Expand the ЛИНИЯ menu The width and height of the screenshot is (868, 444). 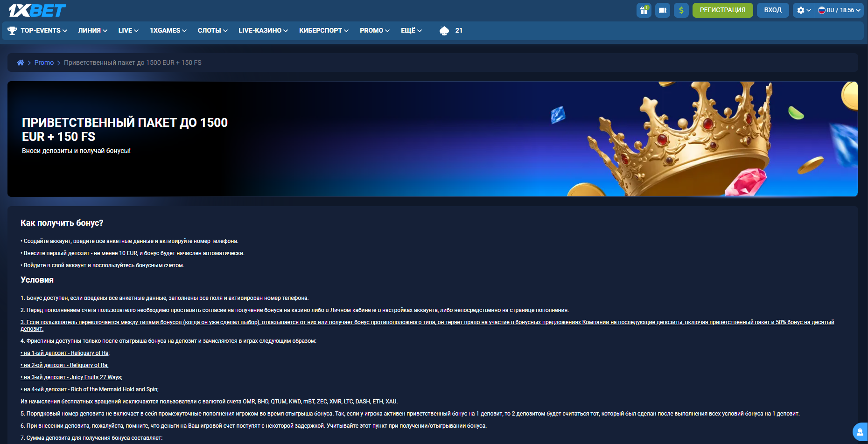tap(92, 30)
